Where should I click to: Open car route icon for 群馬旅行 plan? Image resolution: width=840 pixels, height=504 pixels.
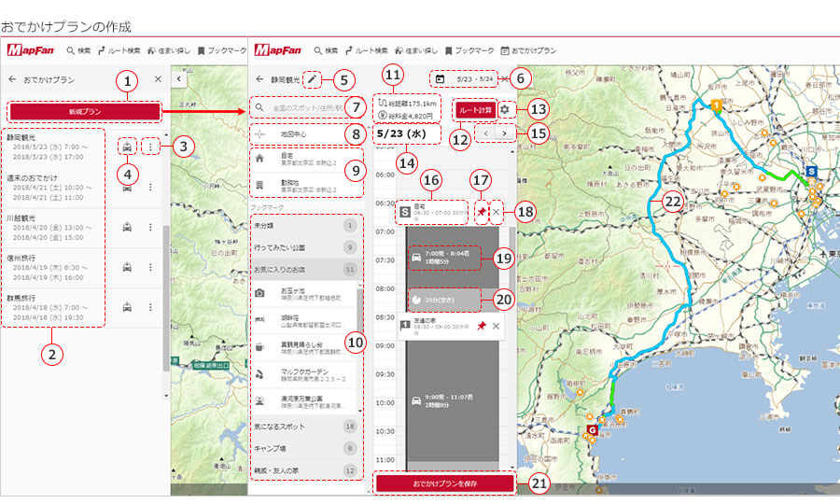pyautogui.click(x=127, y=307)
